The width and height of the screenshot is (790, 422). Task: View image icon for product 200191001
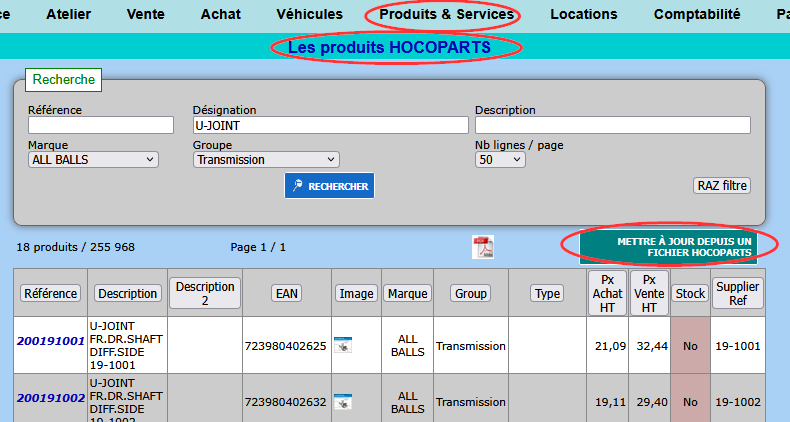coord(343,345)
